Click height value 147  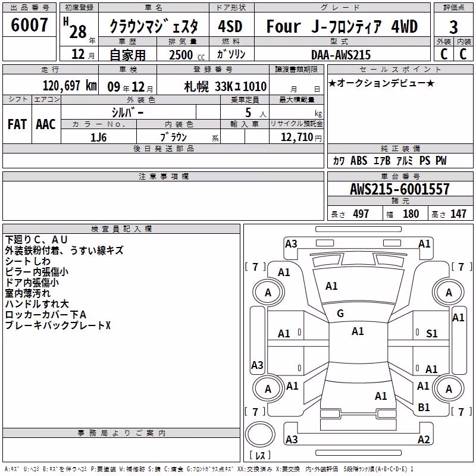458,214
